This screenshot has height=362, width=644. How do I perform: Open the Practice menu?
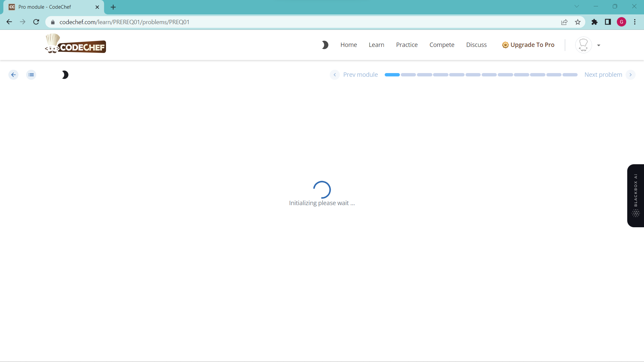tap(407, 45)
